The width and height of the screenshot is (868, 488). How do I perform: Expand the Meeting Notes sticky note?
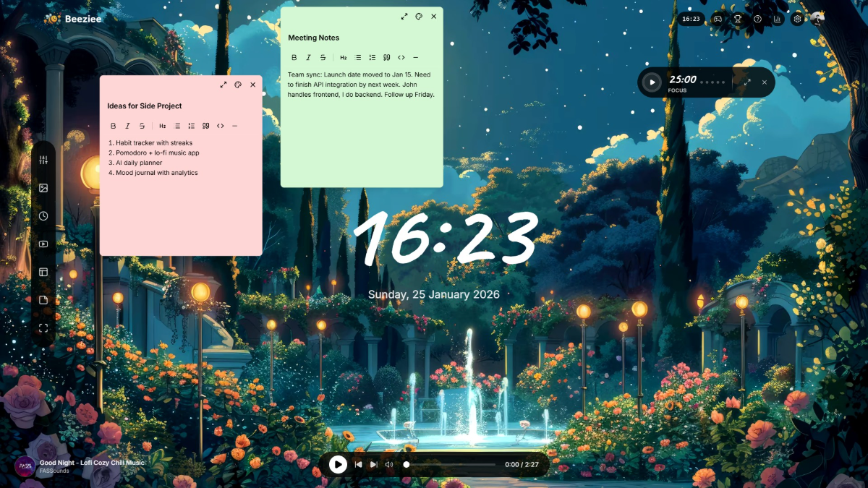point(404,15)
